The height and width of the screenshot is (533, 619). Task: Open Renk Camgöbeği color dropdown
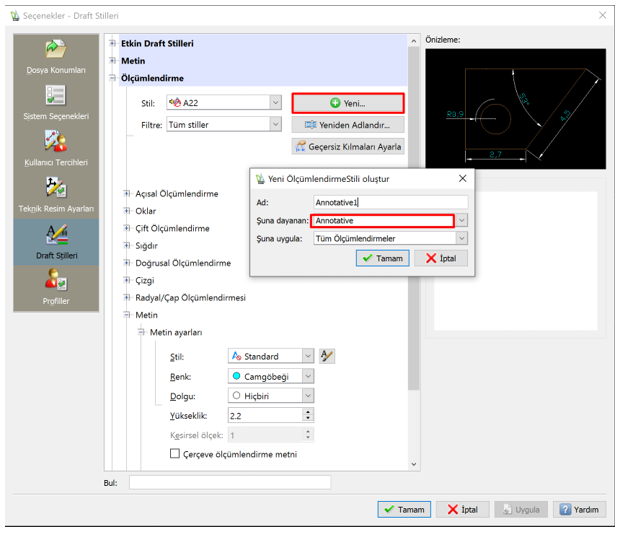(308, 376)
